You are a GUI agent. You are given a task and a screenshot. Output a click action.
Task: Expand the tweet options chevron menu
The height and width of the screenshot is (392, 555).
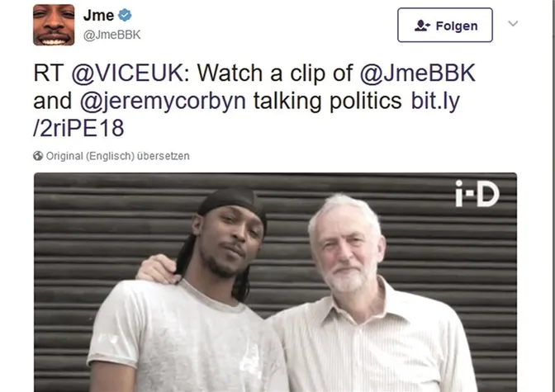click(x=513, y=24)
